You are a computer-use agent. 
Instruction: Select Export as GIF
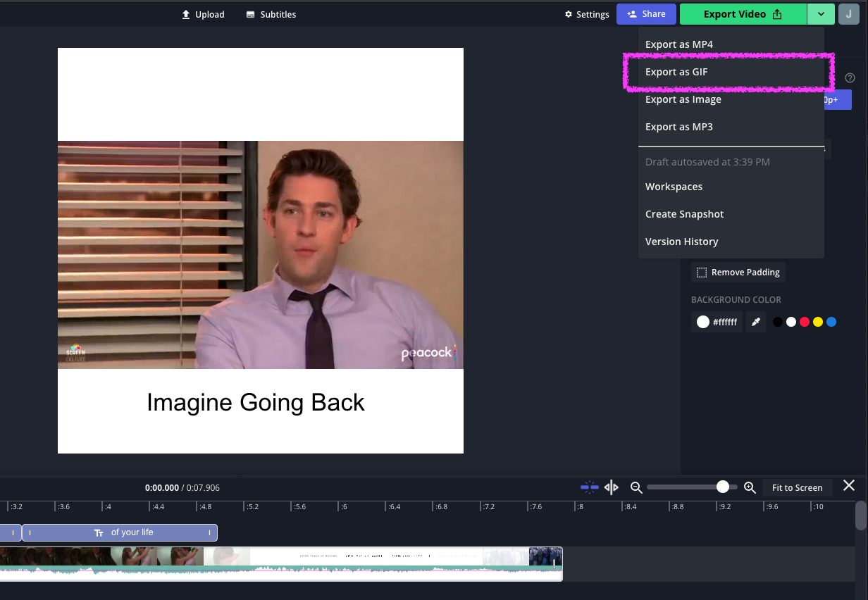pyautogui.click(x=676, y=72)
